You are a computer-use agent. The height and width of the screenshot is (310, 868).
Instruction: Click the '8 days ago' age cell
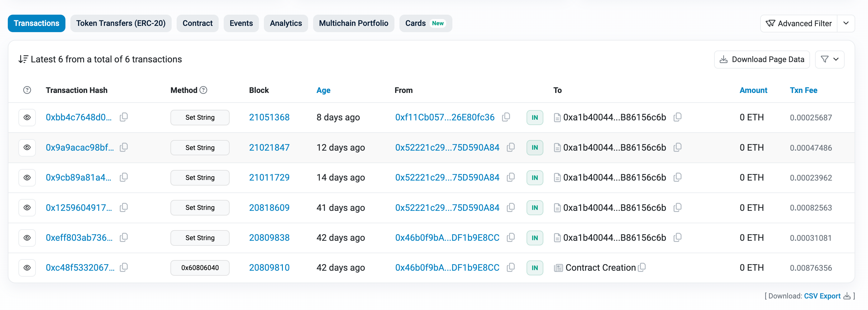[338, 117]
